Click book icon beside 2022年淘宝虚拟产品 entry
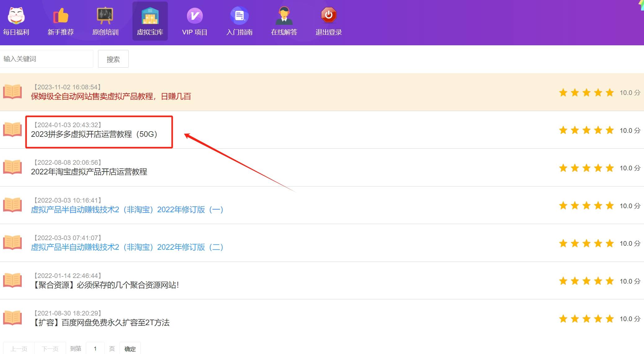Viewport: 644px width, 354px height. pyautogui.click(x=12, y=167)
